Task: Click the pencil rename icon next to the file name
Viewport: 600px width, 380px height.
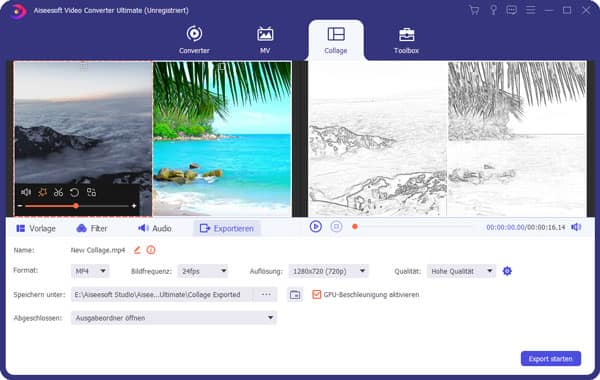Action: point(137,250)
